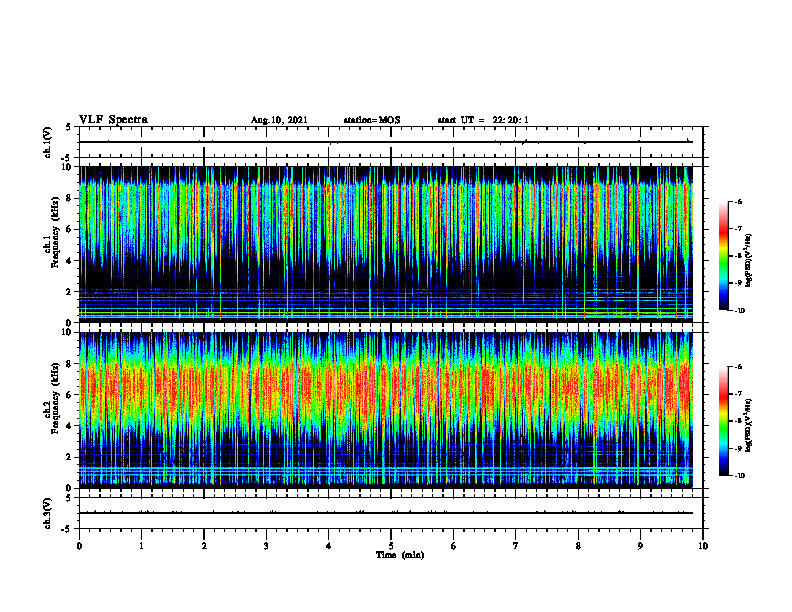The width and height of the screenshot is (792, 612).
Task: Click the ch.1 spectrogram color bar
Action: pyautogui.click(x=723, y=256)
